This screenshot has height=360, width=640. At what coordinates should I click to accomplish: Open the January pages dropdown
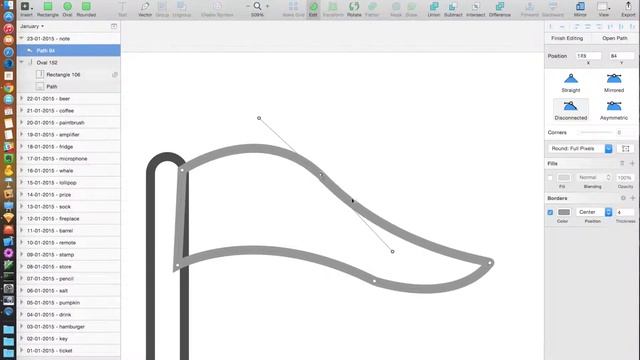pyautogui.click(x=32, y=26)
